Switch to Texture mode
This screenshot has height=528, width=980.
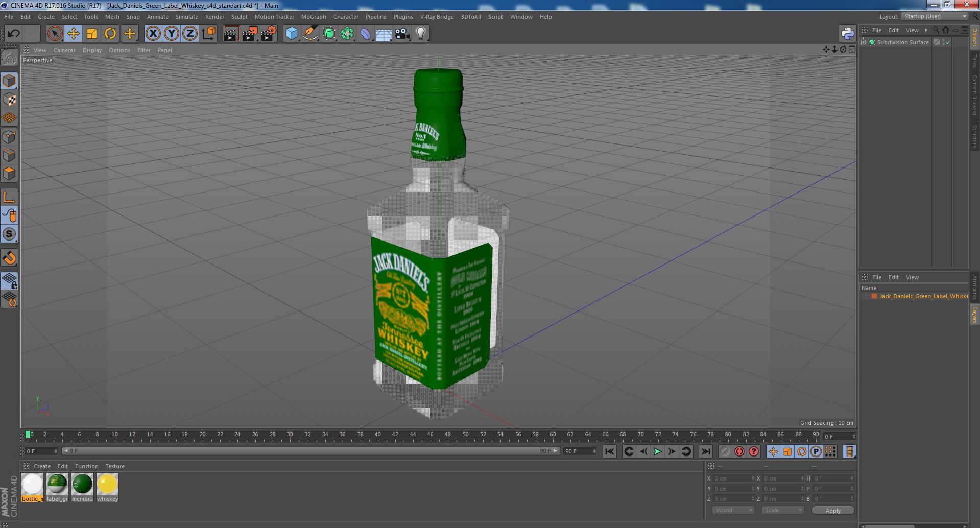(x=9, y=100)
